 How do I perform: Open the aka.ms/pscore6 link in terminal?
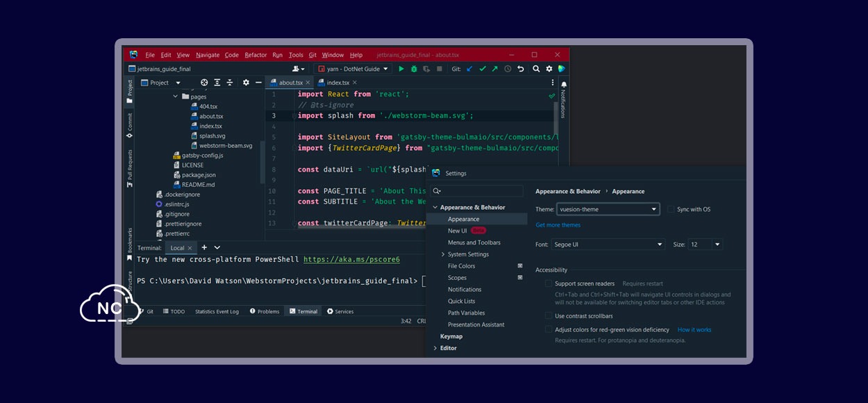[351, 259]
